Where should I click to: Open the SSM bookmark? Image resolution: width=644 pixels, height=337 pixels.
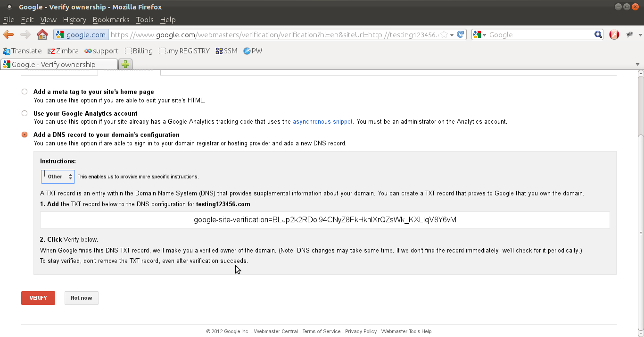pos(226,51)
